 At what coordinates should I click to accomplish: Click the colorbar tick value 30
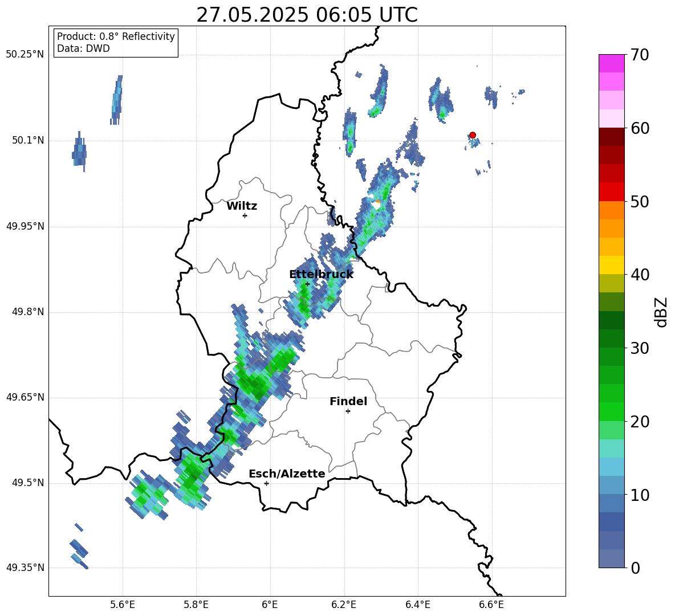pyautogui.click(x=640, y=348)
